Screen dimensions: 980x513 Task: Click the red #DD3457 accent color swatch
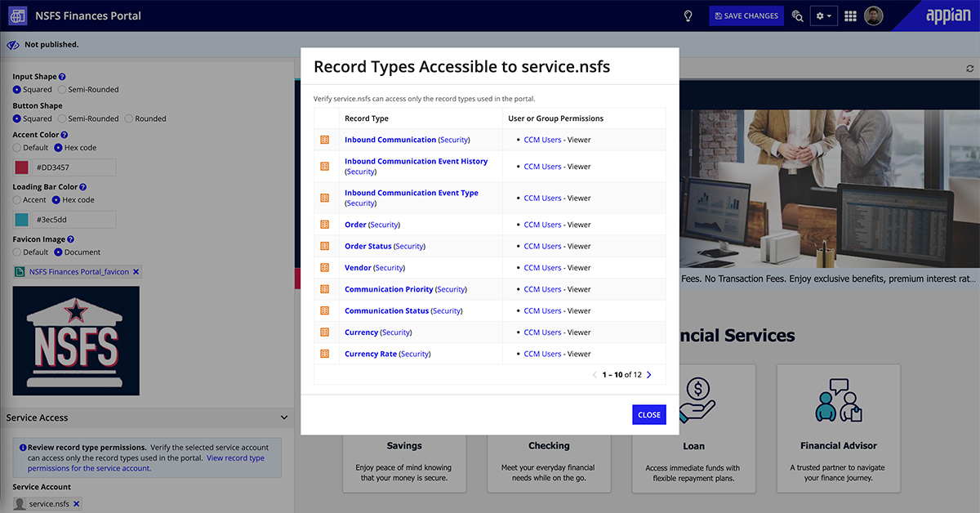(22, 167)
